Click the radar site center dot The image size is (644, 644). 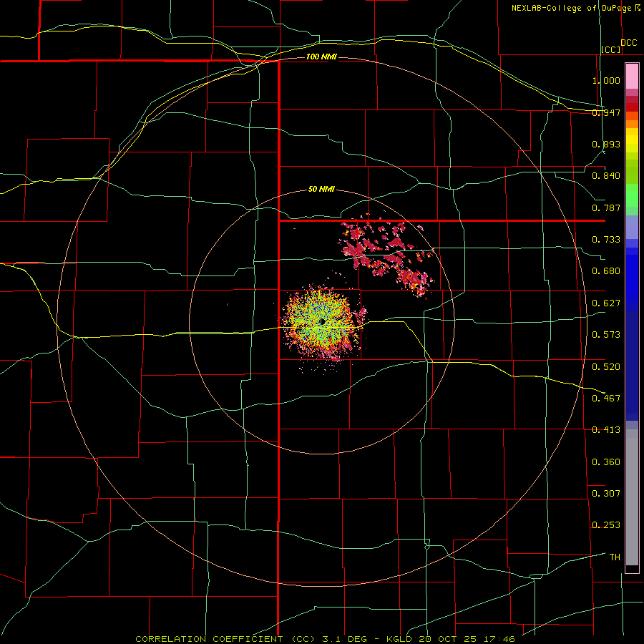(323, 321)
